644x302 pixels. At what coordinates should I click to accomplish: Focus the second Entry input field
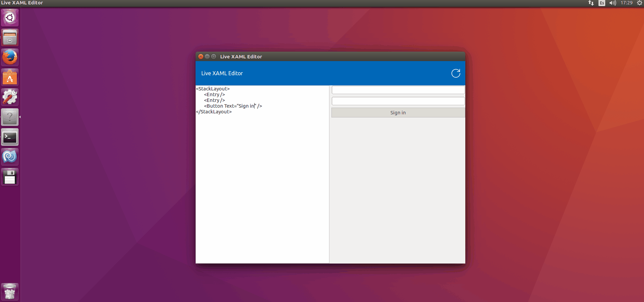pos(398,101)
